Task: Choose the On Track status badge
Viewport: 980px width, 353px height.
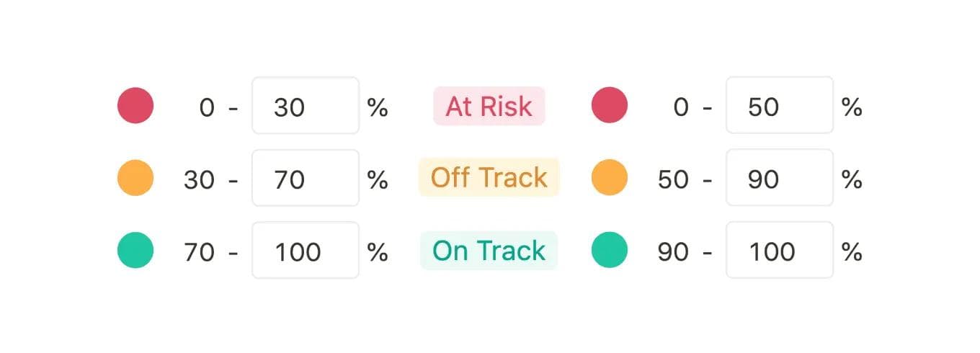Action: [489, 251]
